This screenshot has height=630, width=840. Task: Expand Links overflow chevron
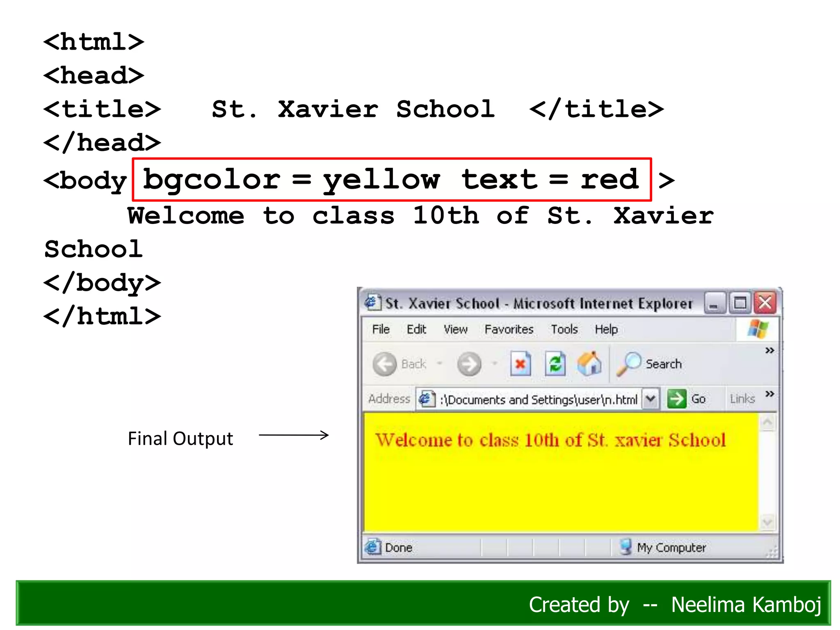click(x=769, y=394)
